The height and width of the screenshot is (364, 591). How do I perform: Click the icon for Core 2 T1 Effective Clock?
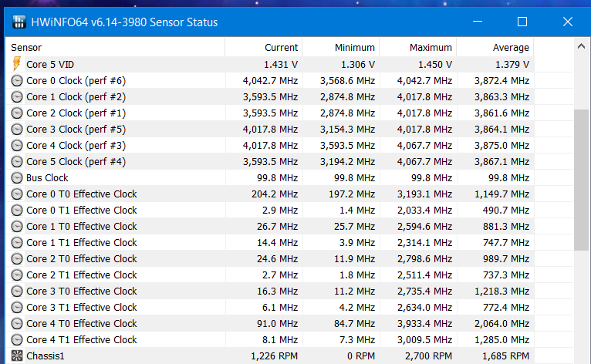pos(17,275)
